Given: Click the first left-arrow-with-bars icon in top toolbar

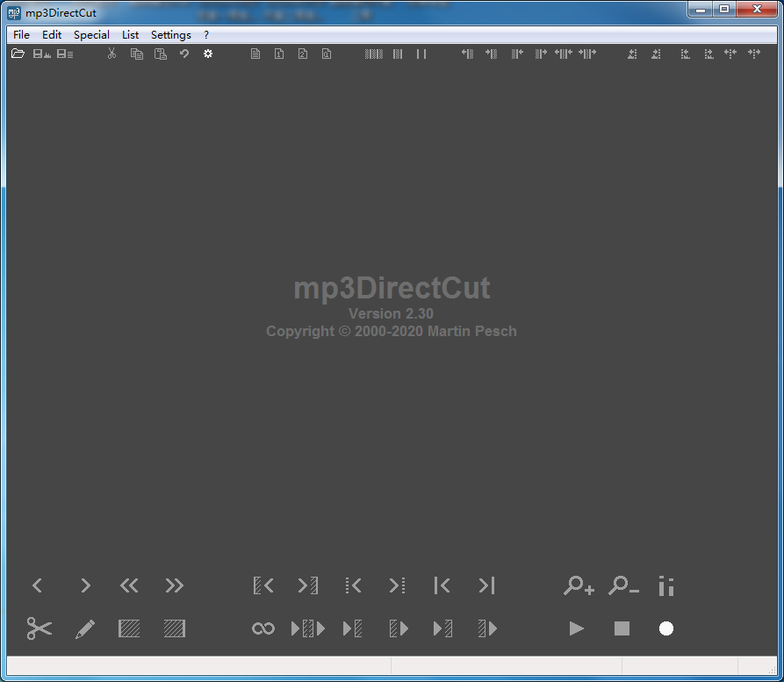Looking at the screenshot, I should [x=467, y=54].
